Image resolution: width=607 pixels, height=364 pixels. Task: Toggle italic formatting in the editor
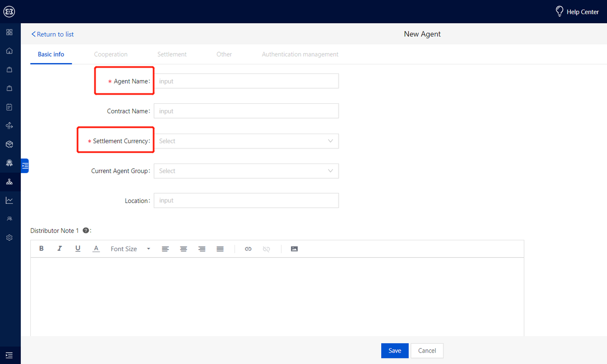tap(60, 249)
